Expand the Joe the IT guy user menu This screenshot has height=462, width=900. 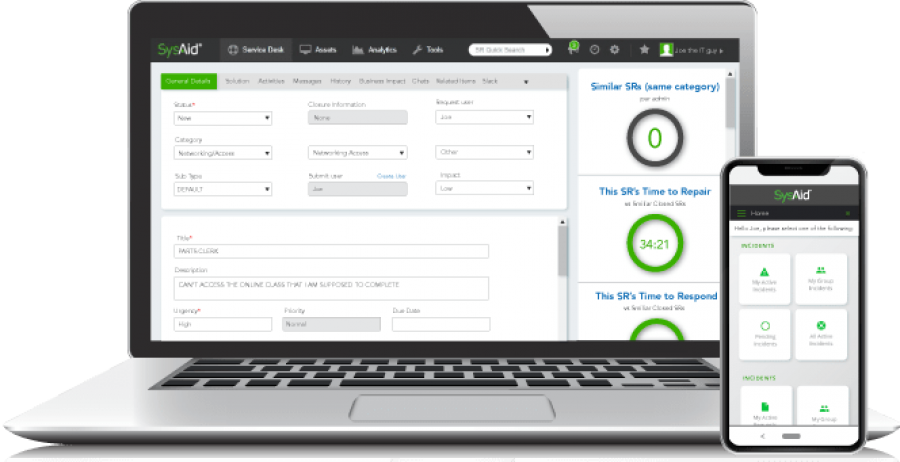pos(700,51)
